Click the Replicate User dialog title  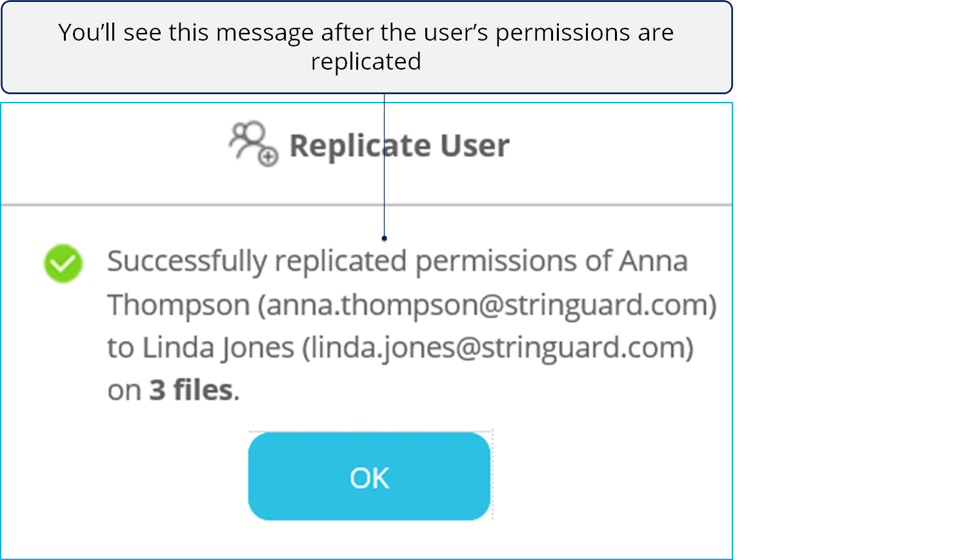(x=399, y=145)
